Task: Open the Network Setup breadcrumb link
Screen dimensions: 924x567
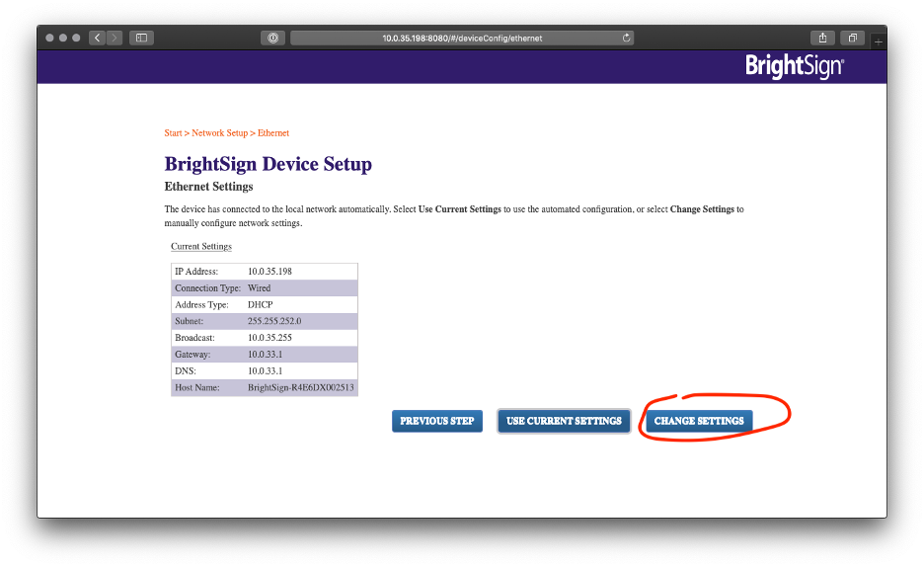Action: pos(220,133)
